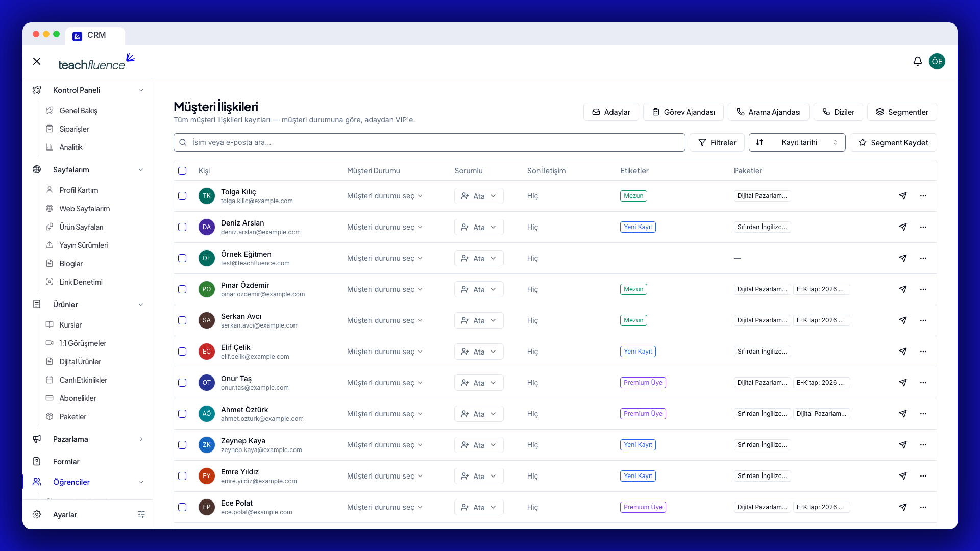Open the notifications bell
This screenshot has height=551, width=980.
click(x=917, y=61)
